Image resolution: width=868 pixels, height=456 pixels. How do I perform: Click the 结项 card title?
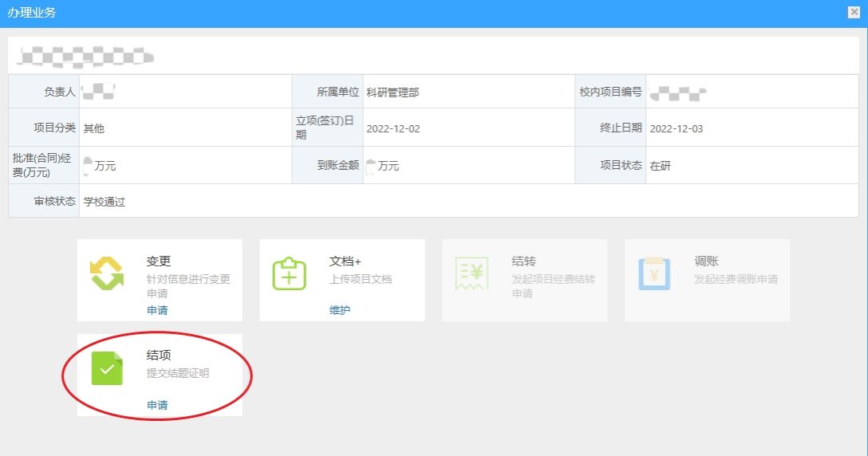159,356
